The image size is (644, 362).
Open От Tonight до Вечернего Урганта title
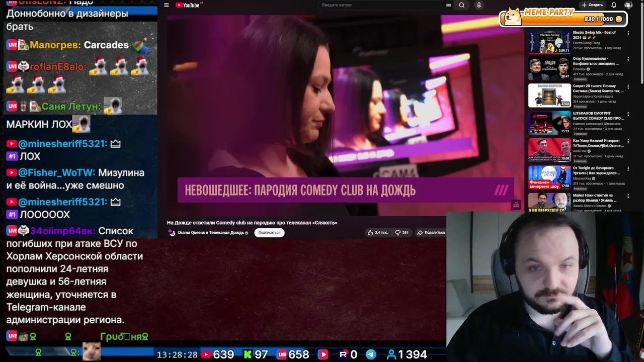coord(597,170)
